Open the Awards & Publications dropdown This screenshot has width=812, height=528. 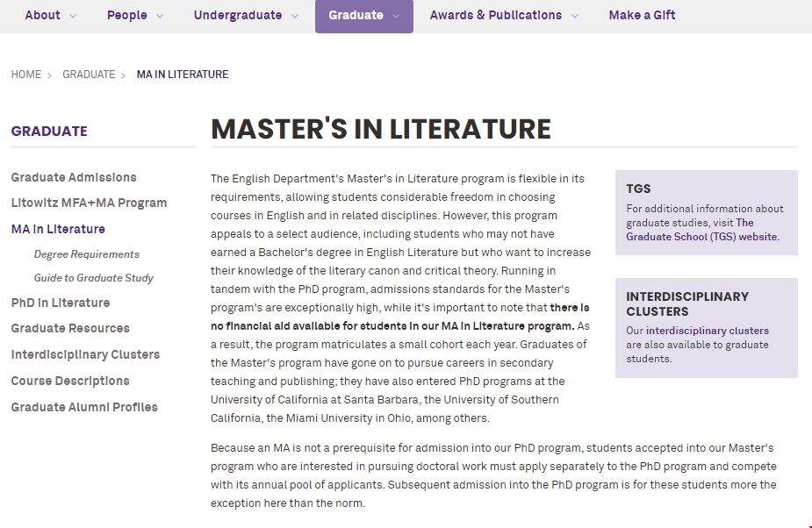point(495,15)
